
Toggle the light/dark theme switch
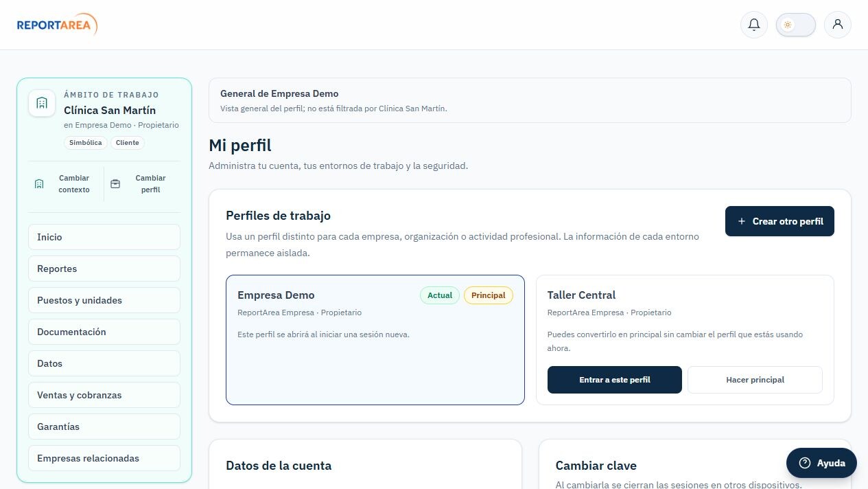click(796, 25)
